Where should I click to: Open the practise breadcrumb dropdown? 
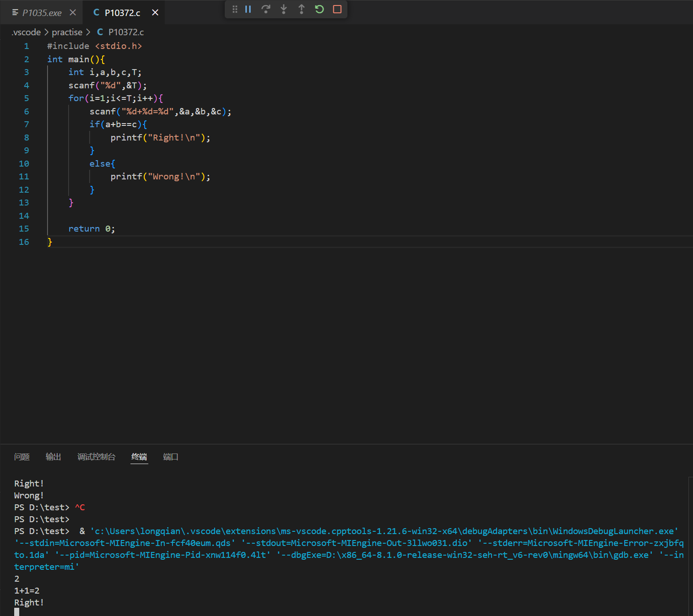click(x=67, y=32)
